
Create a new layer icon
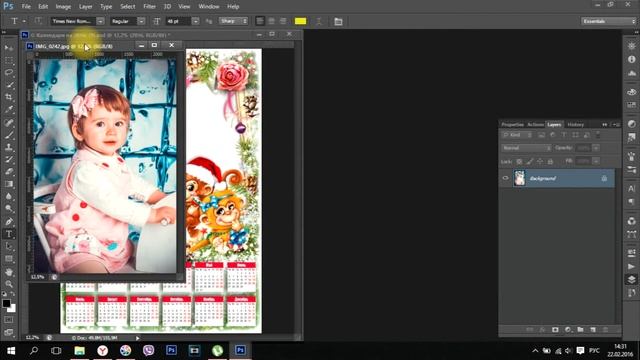(593, 329)
